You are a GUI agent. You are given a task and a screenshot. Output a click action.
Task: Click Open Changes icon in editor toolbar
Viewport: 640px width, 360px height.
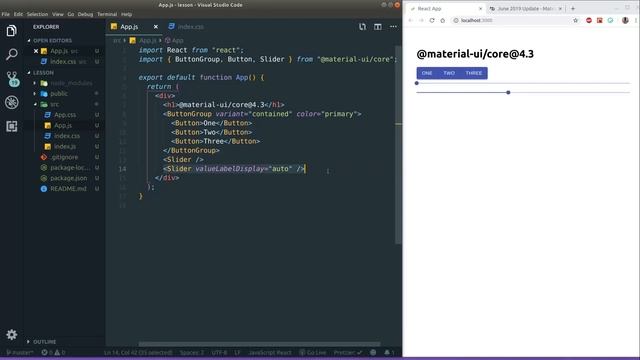(362, 27)
